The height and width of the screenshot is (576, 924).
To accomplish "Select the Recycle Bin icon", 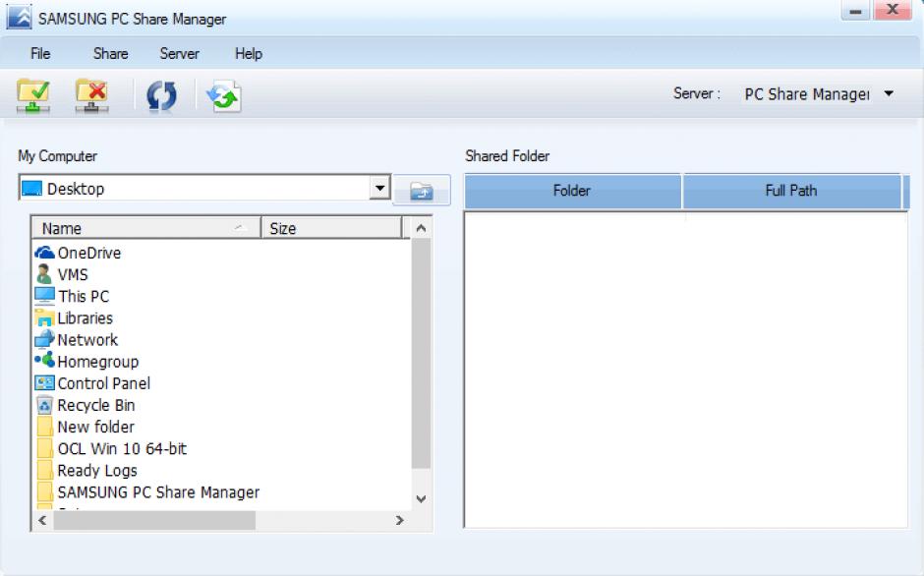I will pos(44,405).
